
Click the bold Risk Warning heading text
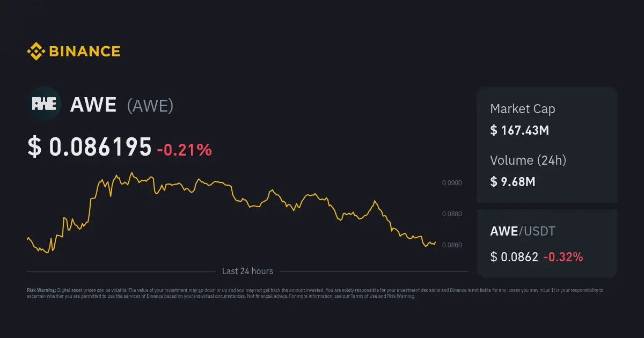(x=41, y=290)
